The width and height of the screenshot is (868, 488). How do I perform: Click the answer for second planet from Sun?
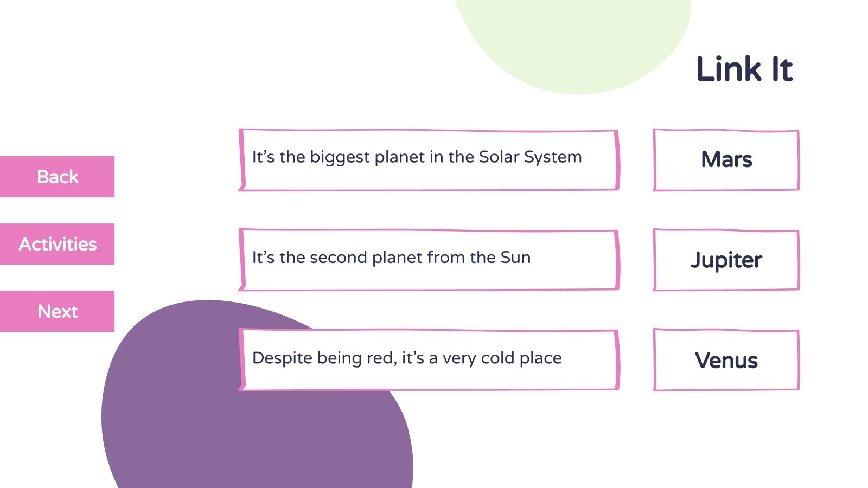(726, 359)
